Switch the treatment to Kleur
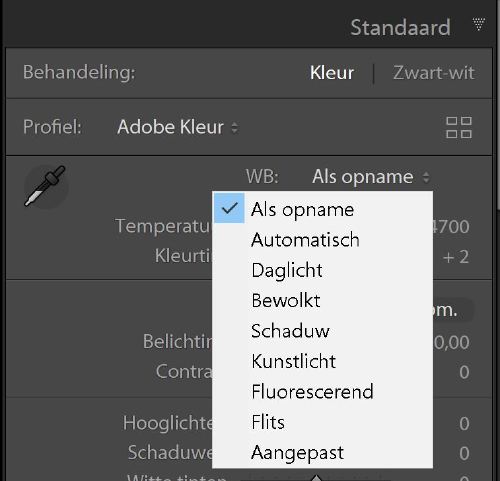This screenshot has height=481, width=500. tap(332, 73)
